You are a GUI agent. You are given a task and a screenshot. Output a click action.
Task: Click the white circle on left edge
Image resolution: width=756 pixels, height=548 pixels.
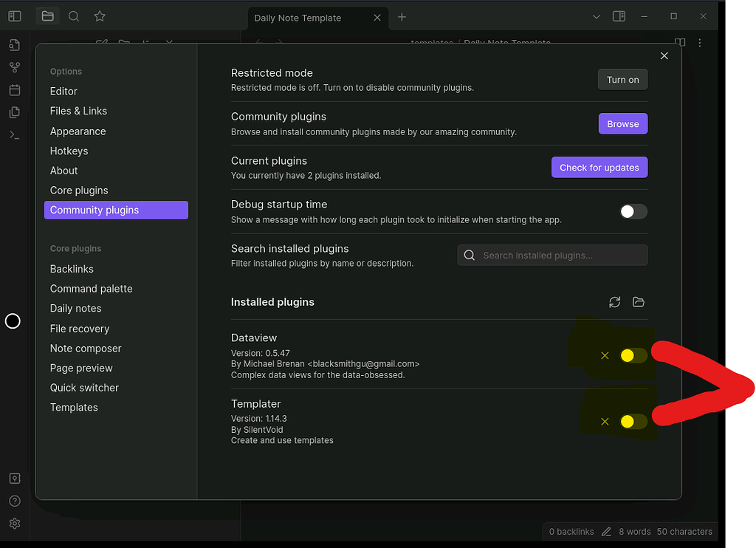(13, 321)
